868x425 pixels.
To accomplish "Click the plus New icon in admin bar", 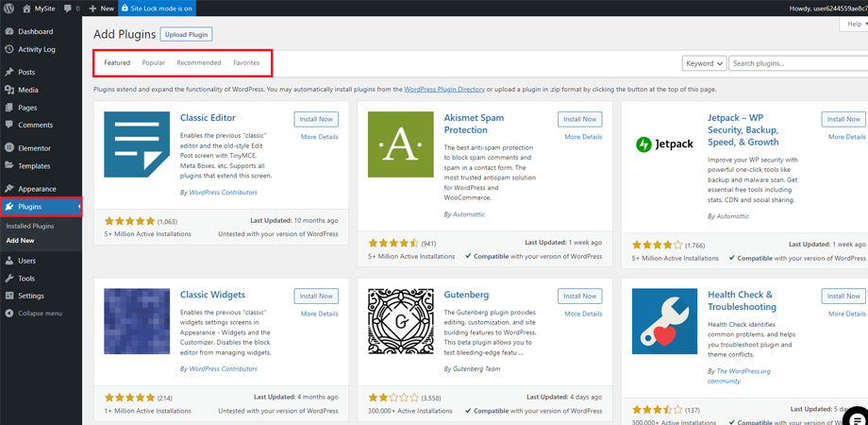I will (x=92, y=8).
